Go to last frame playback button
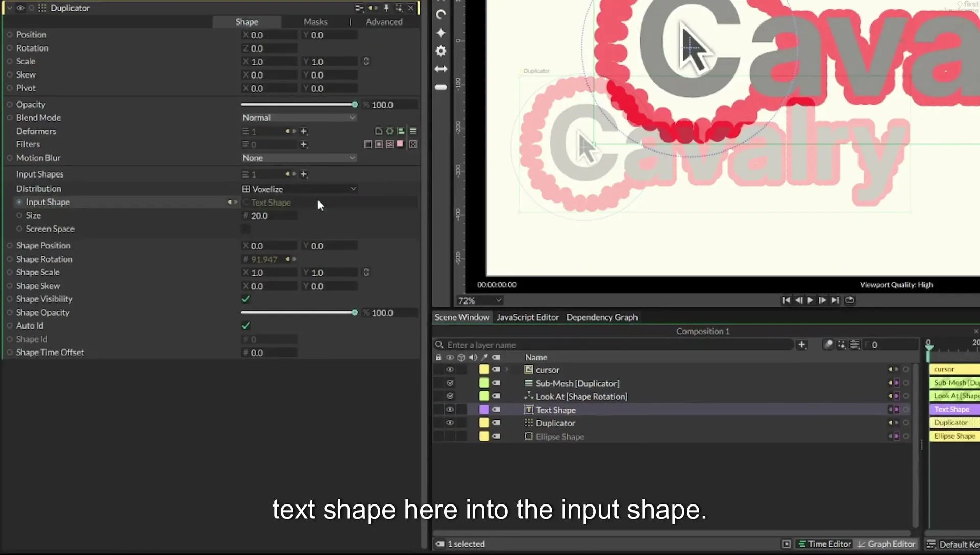 [835, 300]
